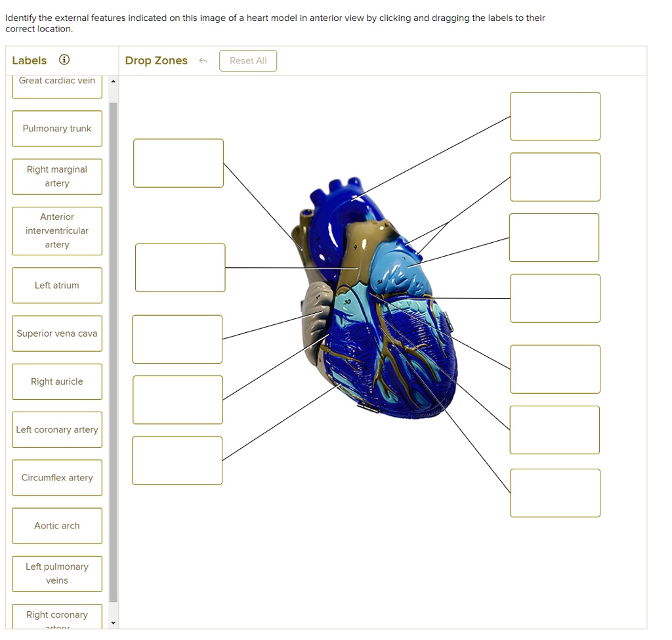Click the bottommost left-side drop zone
This screenshot has height=640, width=672.
(x=177, y=460)
